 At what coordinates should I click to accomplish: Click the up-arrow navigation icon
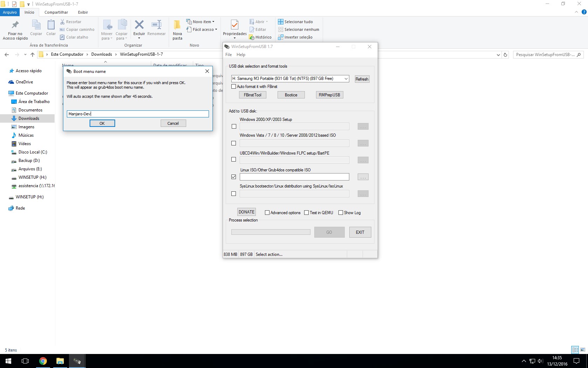33,55
